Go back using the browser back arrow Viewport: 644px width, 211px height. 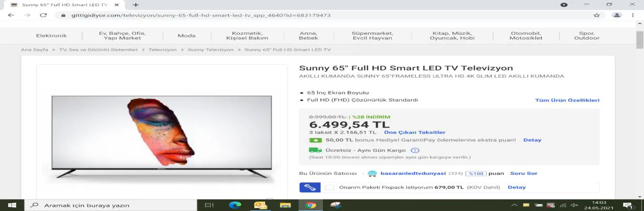11,15
